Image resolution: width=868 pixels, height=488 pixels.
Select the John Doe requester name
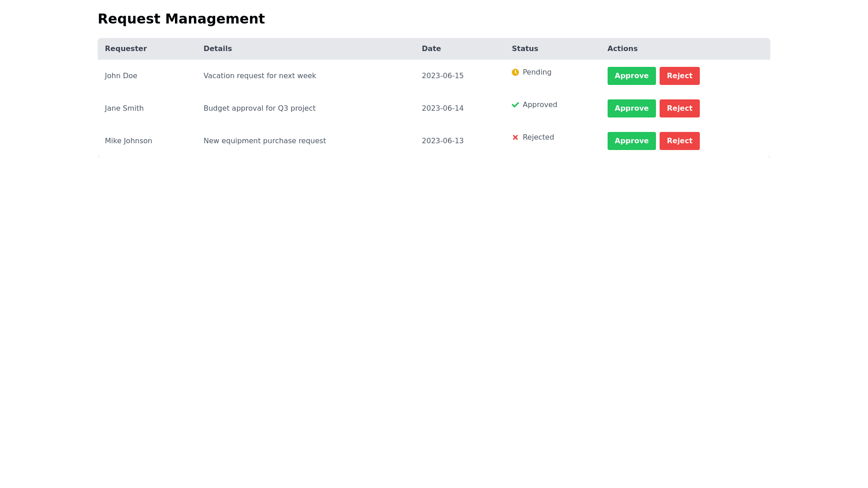[121, 76]
